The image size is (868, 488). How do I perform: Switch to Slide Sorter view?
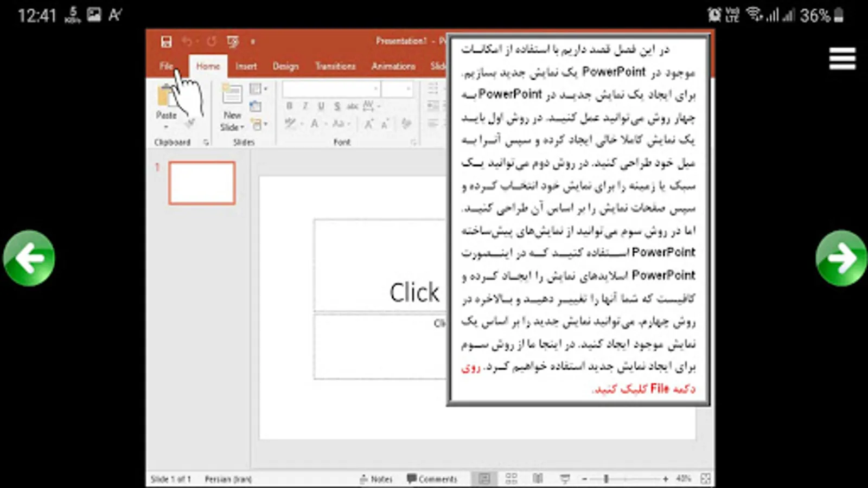point(511,479)
